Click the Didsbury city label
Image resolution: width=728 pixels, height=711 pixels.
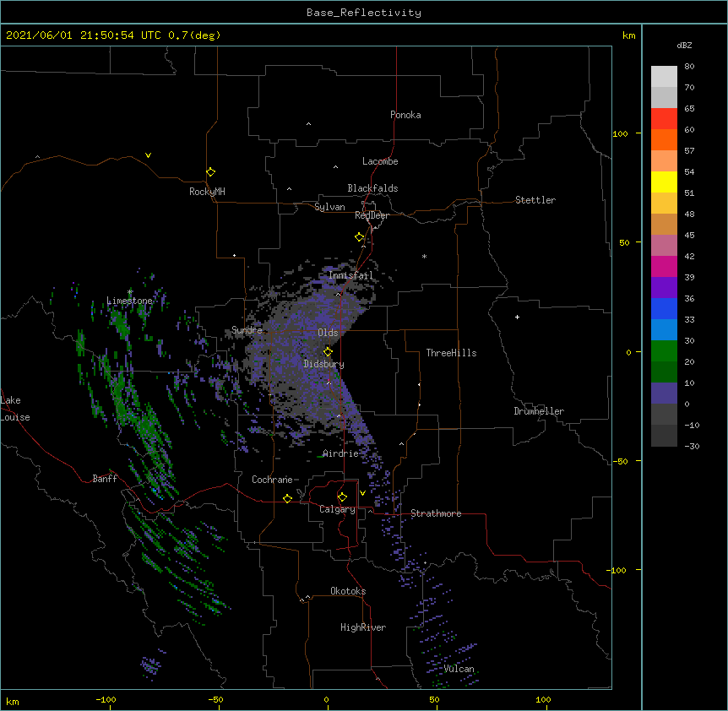coord(324,364)
